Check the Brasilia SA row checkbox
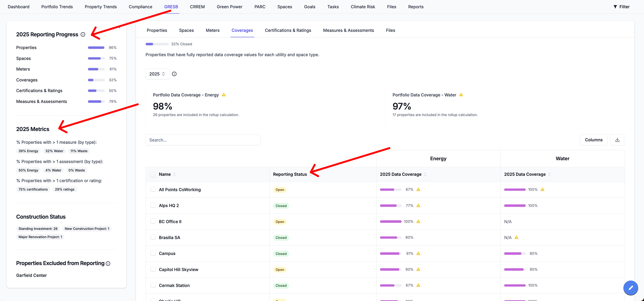This screenshot has height=301, width=644. click(x=153, y=237)
